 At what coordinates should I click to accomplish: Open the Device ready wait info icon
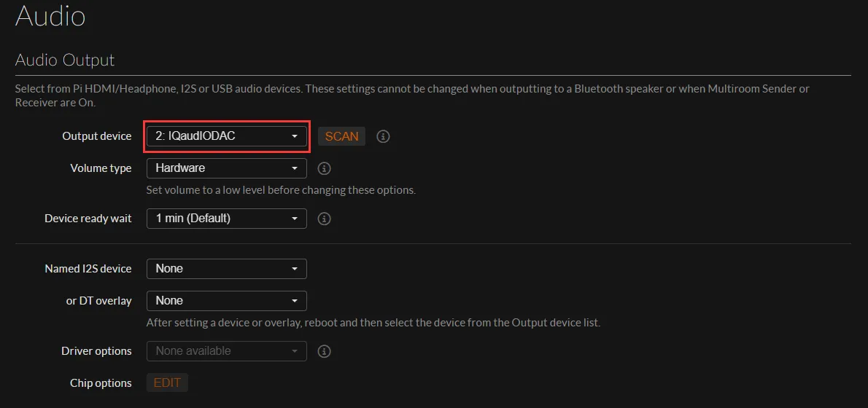(x=325, y=219)
